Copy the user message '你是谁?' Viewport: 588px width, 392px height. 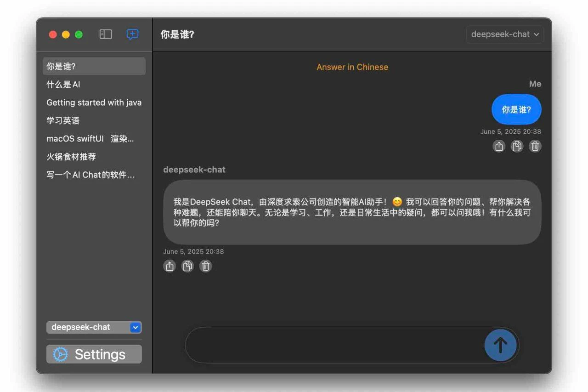click(517, 146)
